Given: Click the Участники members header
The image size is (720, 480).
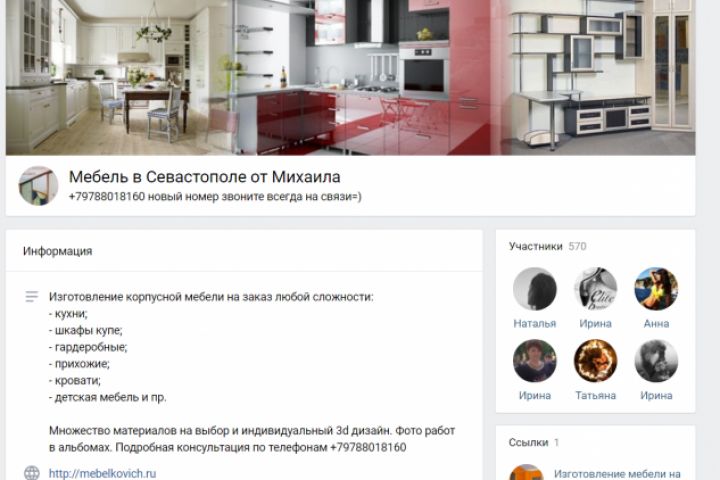Looking at the screenshot, I should (x=535, y=246).
